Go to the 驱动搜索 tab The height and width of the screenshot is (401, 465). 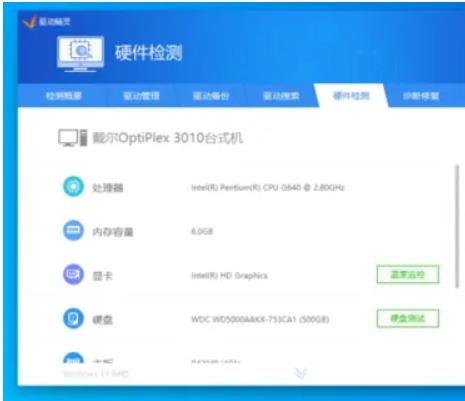tap(281, 96)
